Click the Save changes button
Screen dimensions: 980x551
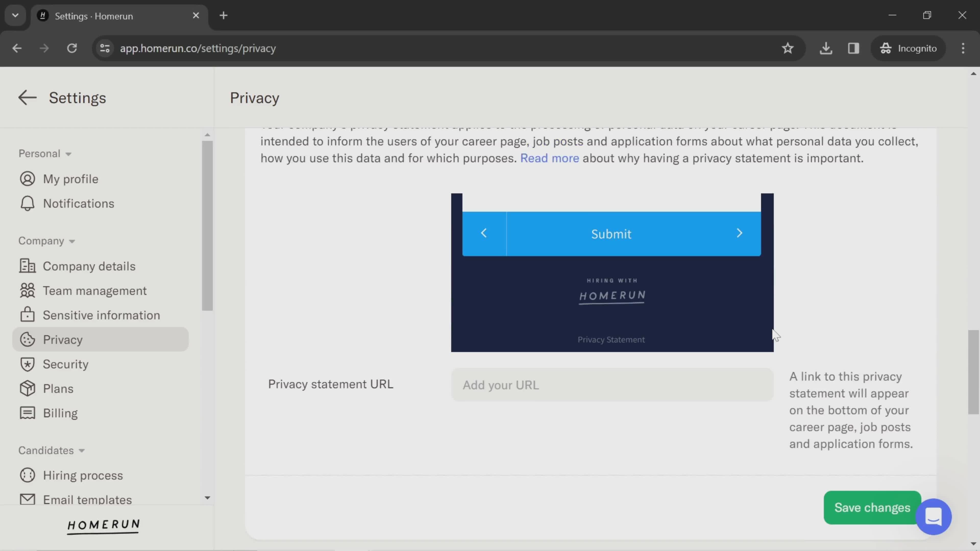872,508
